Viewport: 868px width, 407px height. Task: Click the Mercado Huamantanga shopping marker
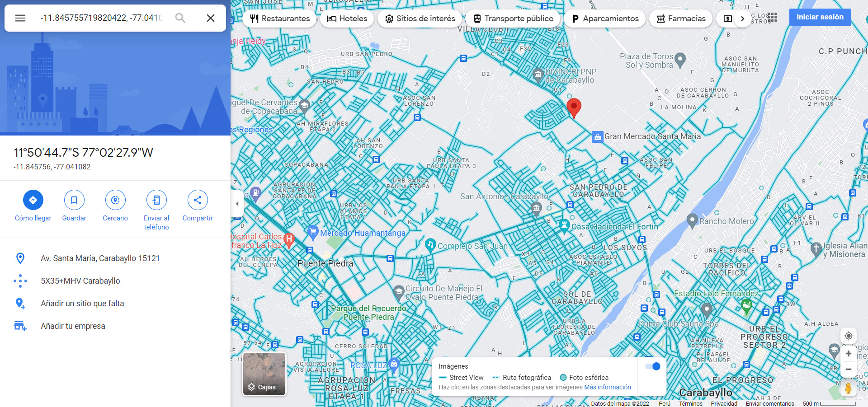pyautogui.click(x=312, y=233)
